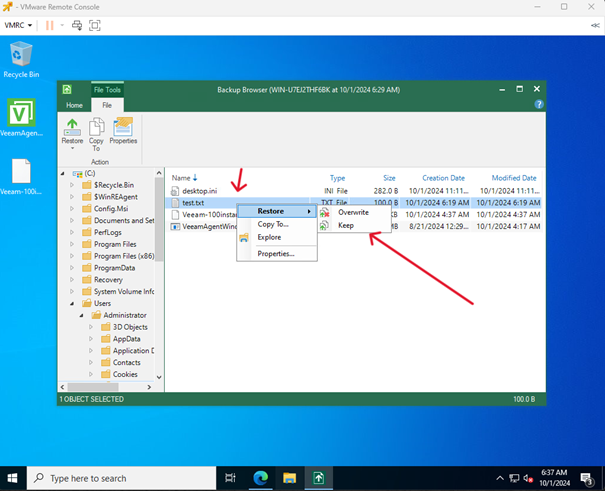Select Copy To... in context menu
The width and height of the screenshot is (605, 491).
(x=273, y=224)
